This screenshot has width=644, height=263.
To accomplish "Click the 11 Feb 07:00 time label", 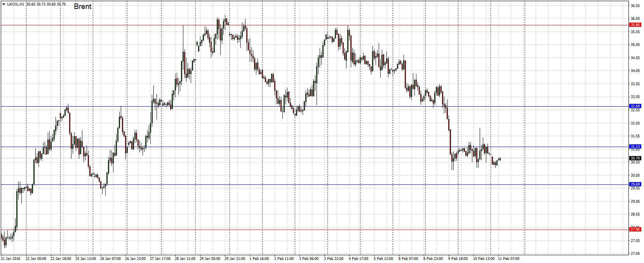I will [508, 258].
